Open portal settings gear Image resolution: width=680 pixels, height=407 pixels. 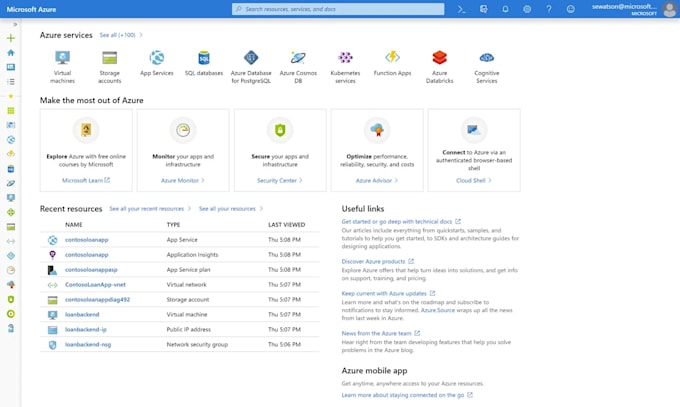tap(527, 9)
